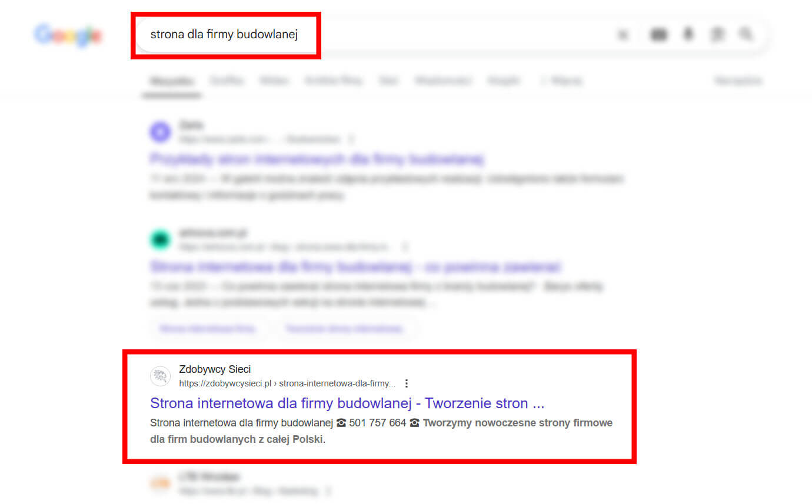Clear the search query with the X icon
The image size is (812, 504).
623,35
